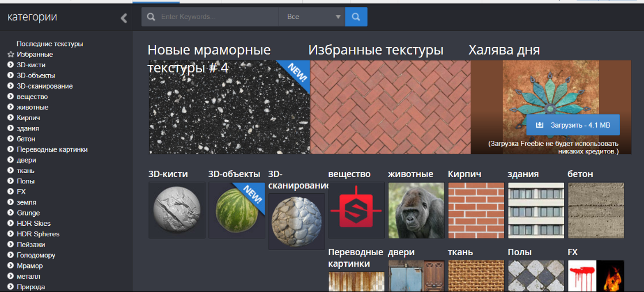This screenshot has width=644, height=292.
Task: Click the Избранные текстуры heading
Action: click(x=376, y=51)
